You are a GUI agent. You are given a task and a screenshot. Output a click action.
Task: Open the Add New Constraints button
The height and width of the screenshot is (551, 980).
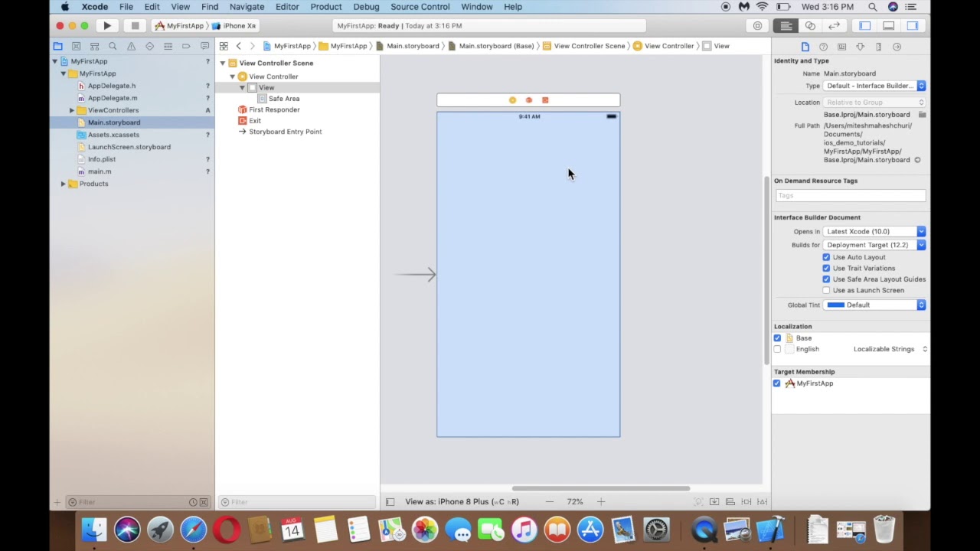pos(746,502)
